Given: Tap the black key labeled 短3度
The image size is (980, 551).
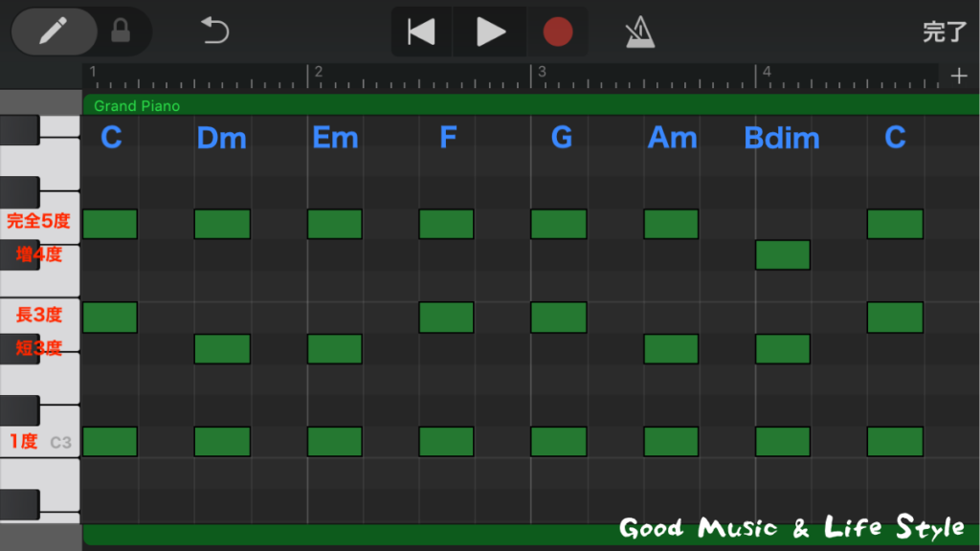Looking at the screenshot, I should pos(20,348).
